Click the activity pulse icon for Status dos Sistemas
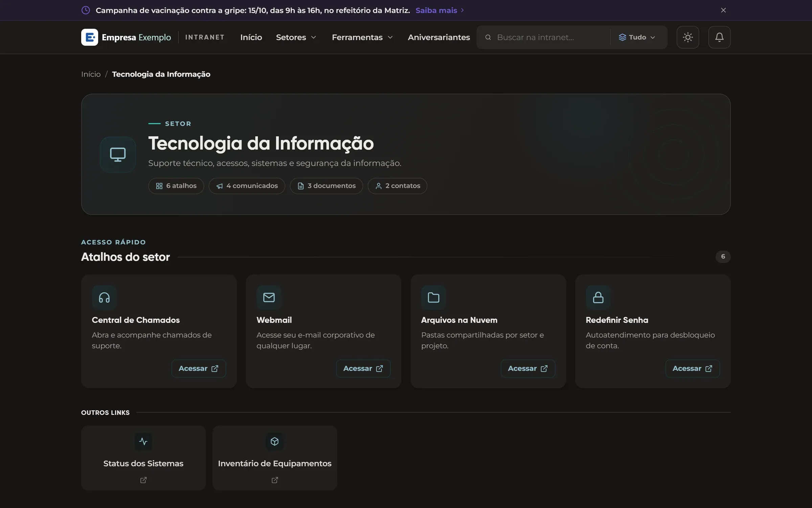The width and height of the screenshot is (812, 508). [x=143, y=441]
